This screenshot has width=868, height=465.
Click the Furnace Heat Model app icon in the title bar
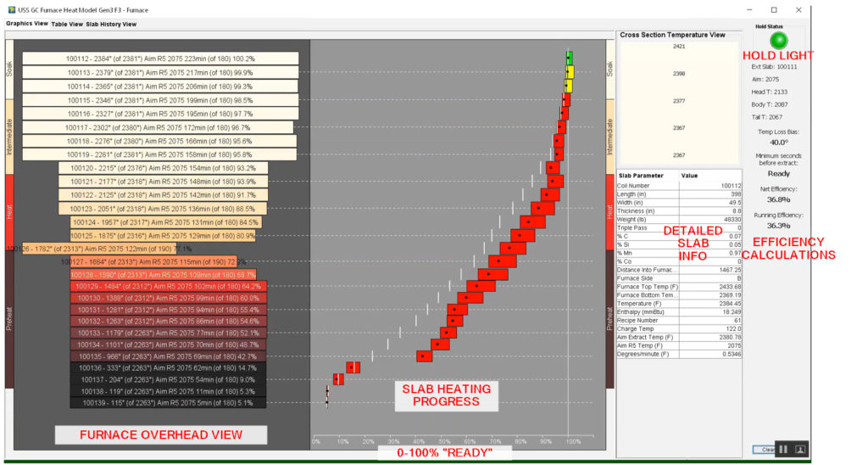click(x=11, y=10)
